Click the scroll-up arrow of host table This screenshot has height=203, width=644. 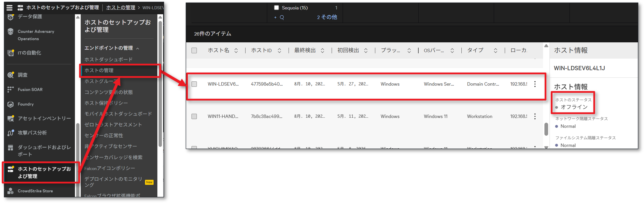546,46
